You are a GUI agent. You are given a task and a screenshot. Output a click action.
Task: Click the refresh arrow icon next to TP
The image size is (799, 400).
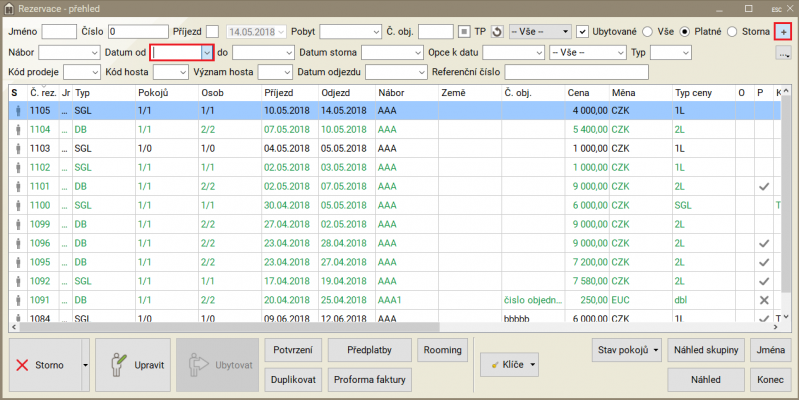point(497,31)
